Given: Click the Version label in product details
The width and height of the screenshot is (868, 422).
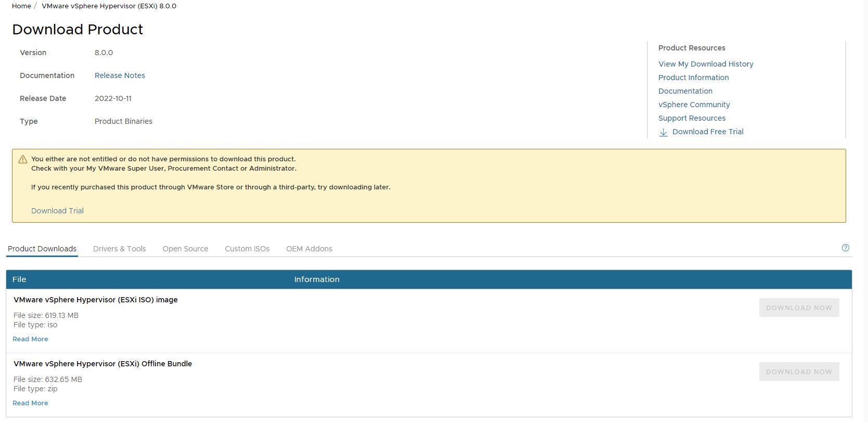Looking at the screenshot, I should point(33,53).
